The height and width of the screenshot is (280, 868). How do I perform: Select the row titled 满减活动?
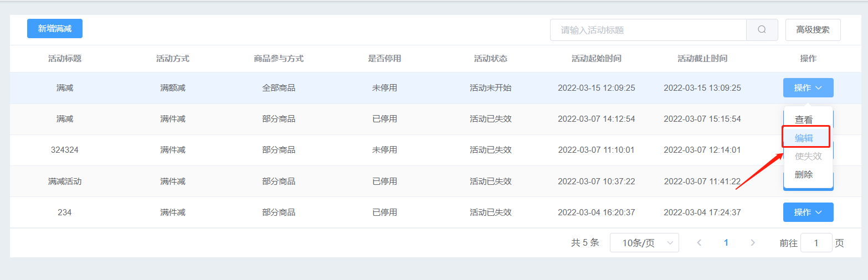click(65, 181)
